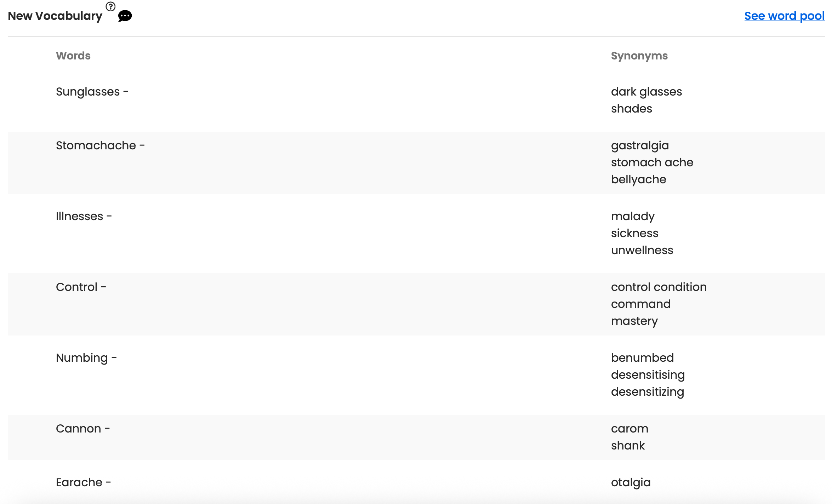Image resolution: width=832 pixels, height=504 pixels.
Task: Select the synonym 'bellyache'
Action: point(638,179)
